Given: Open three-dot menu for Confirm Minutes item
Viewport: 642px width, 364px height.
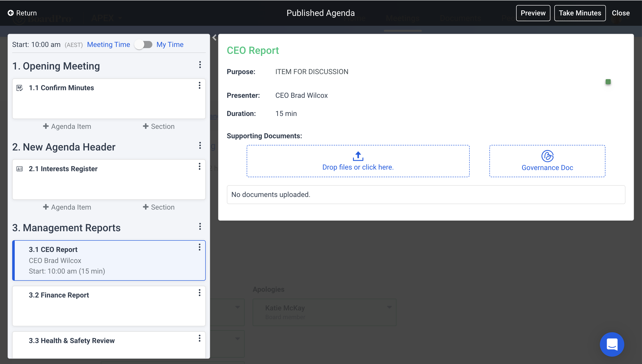Looking at the screenshot, I should 199,86.
